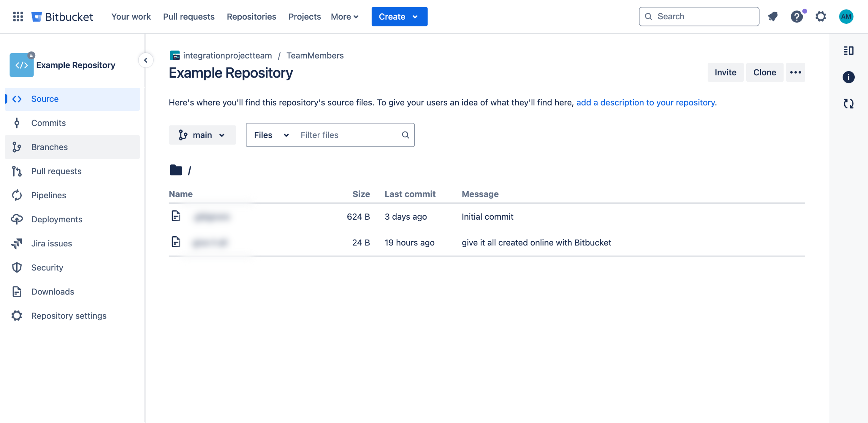
Task: Click the root folder icon
Action: 176,170
